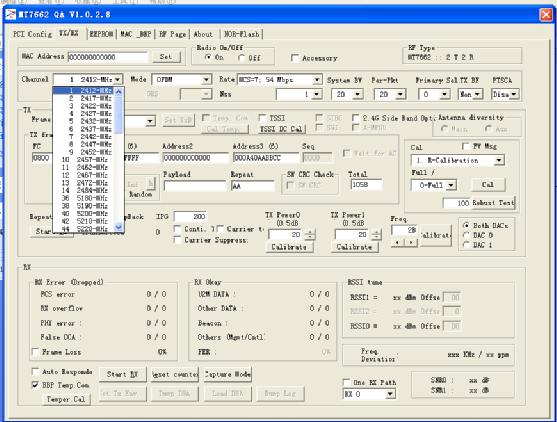Screen dimensions: 557x422
Task: Click the Payload input field
Action: coord(195,186)
